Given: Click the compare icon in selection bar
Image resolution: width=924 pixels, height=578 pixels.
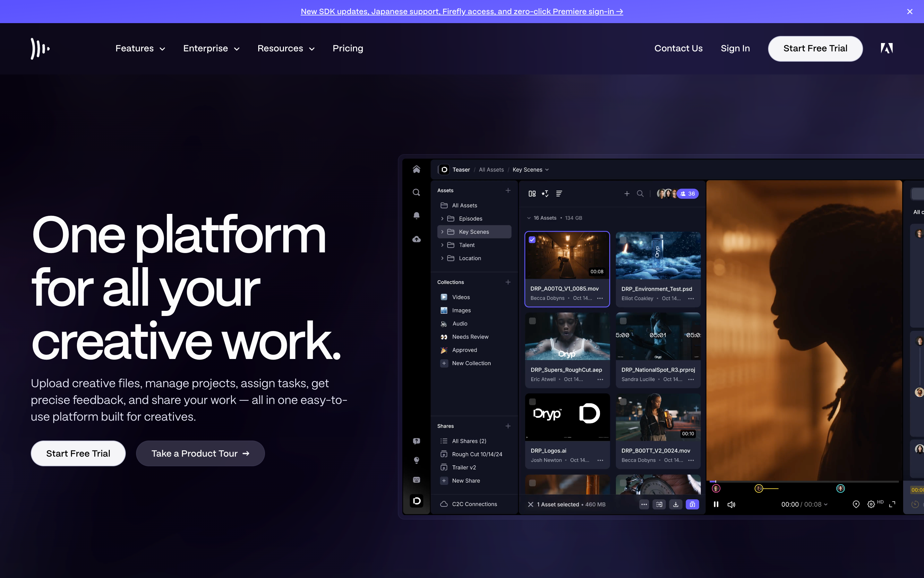Looking at the screenshot, I should [659, 504].
